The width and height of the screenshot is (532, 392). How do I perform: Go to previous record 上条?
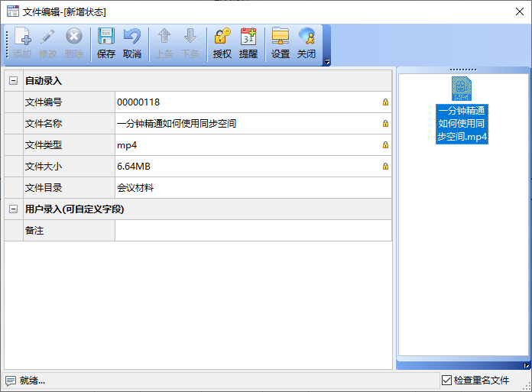tap(164, 44)
